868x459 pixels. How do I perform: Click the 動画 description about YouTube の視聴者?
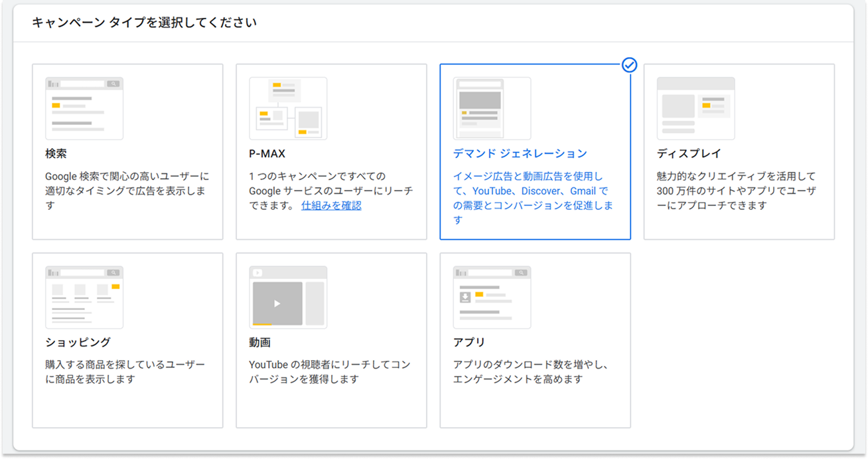[330, 372]
